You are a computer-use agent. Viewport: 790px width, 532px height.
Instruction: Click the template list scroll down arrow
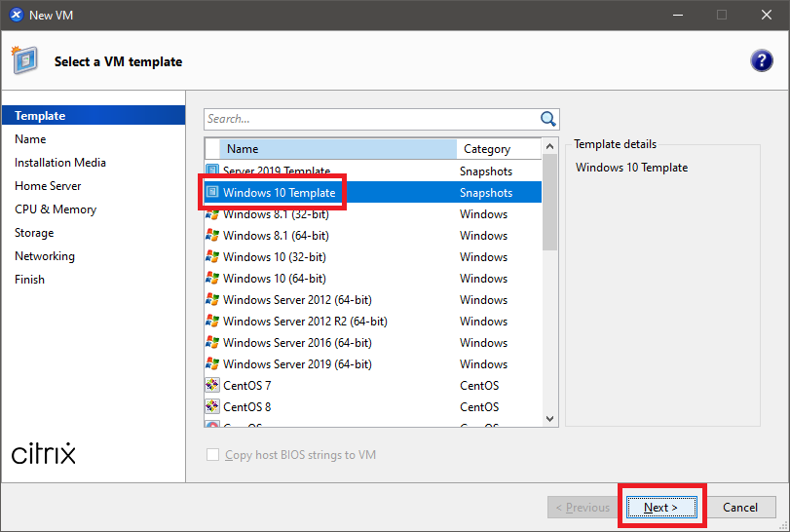point(549,418)
